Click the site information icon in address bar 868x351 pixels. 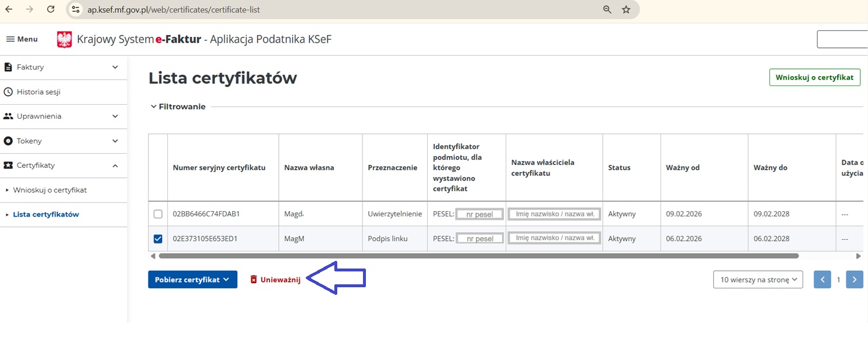[x=75, y=9]
